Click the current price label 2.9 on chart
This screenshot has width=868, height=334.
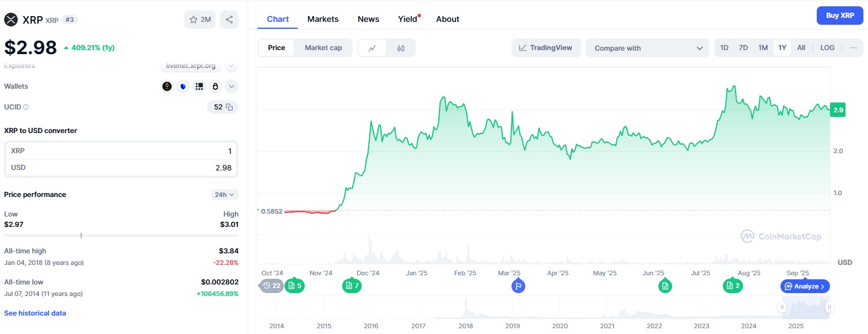tap(837, 110)
